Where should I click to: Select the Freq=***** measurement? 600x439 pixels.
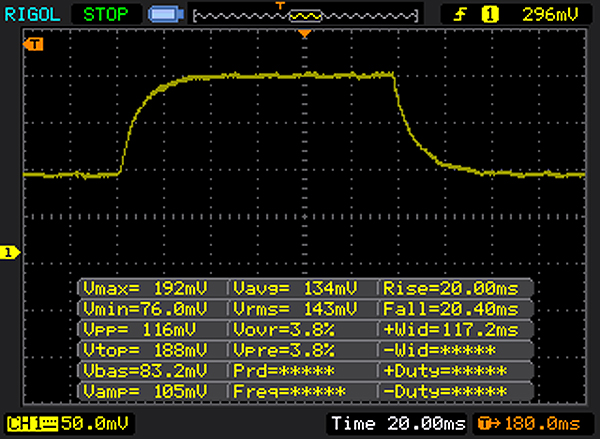tap(289, 391)
